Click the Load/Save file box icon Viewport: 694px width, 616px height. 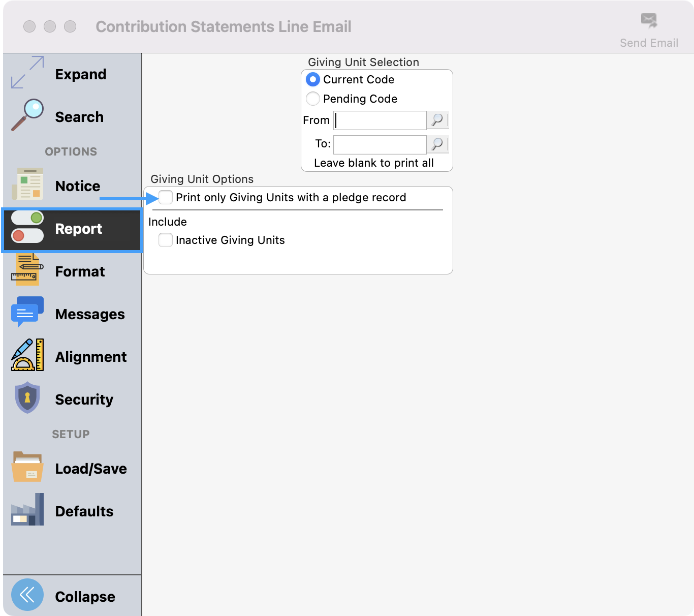tap(27, 467)
